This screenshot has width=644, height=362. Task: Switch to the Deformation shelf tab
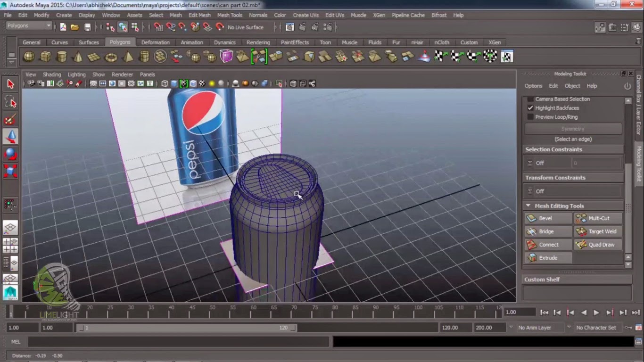[x=155, y=42]
